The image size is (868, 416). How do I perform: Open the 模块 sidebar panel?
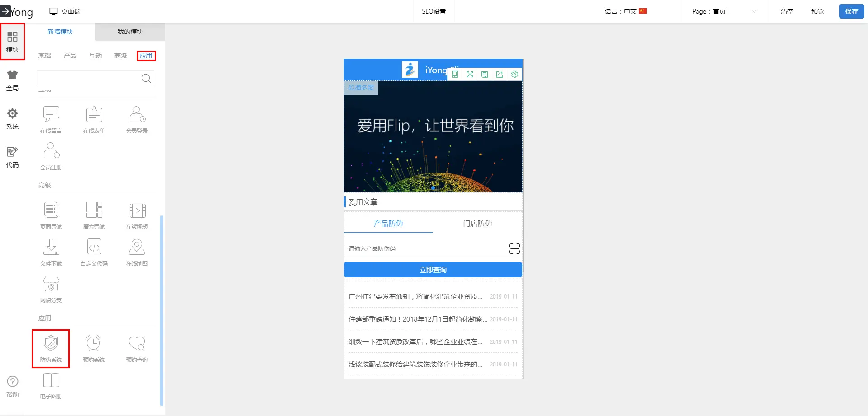[12, 42]
